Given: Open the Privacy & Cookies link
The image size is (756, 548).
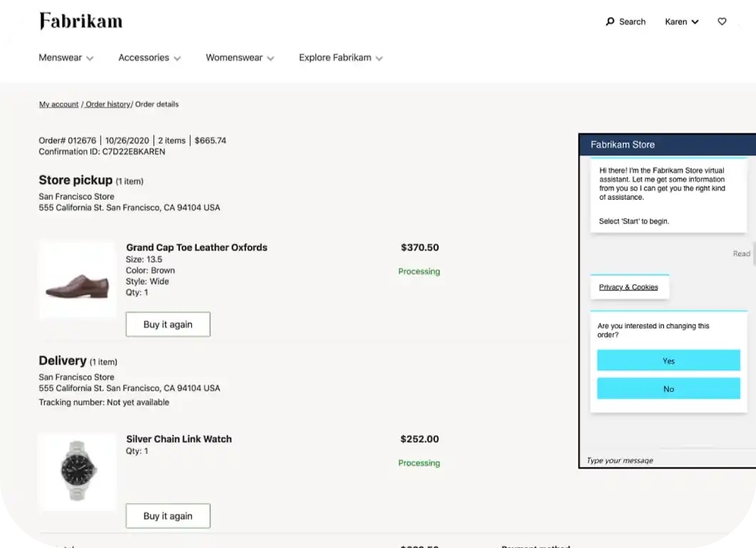Looking at the screenshot, I should pos(629,287).
